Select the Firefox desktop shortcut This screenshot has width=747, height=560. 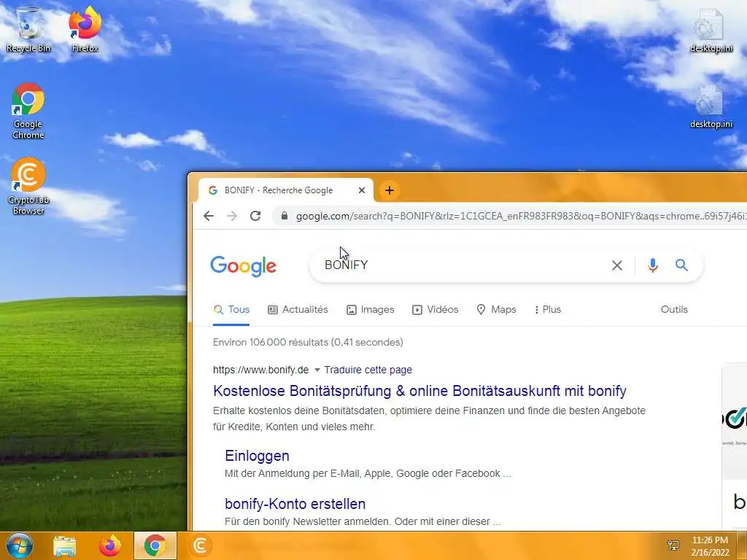coord(85,28)
